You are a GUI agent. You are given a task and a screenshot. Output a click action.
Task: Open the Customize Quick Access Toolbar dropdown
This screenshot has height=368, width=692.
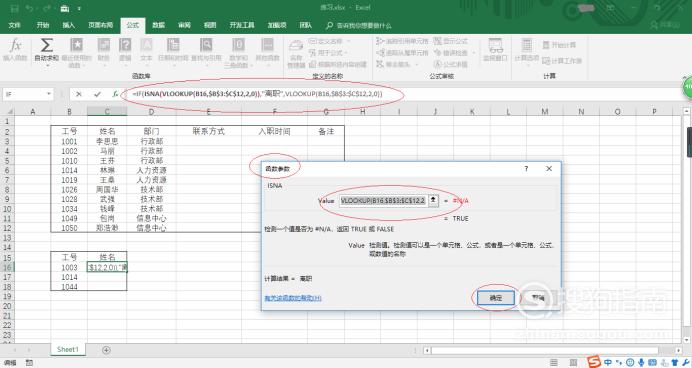click(79, 8)
